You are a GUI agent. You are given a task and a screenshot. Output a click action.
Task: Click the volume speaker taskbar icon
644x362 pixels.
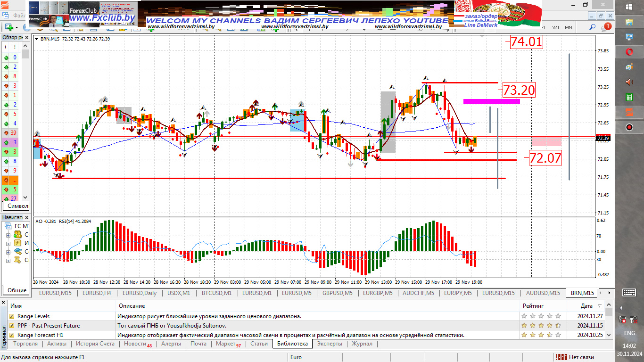point(629,82)
